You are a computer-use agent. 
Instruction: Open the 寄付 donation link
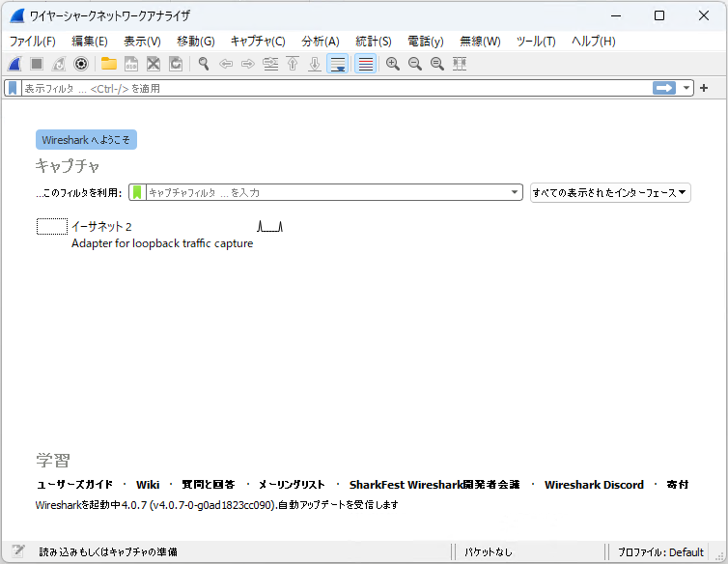click(678, 485)
